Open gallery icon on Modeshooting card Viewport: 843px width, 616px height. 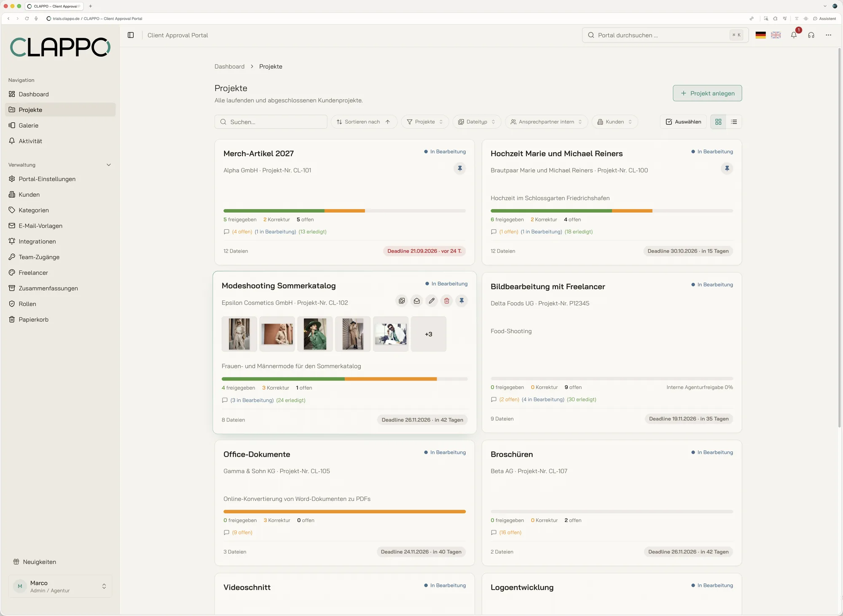402,301
